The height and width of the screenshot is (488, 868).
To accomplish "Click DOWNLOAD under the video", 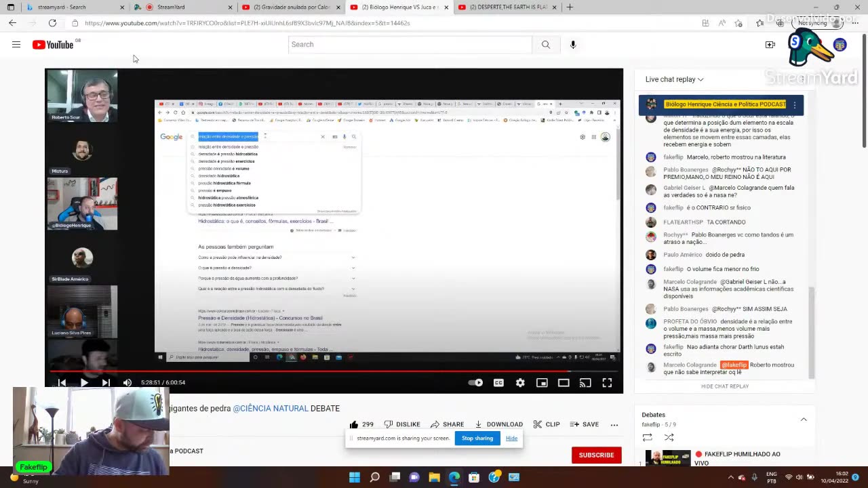I will pos(498,424).
